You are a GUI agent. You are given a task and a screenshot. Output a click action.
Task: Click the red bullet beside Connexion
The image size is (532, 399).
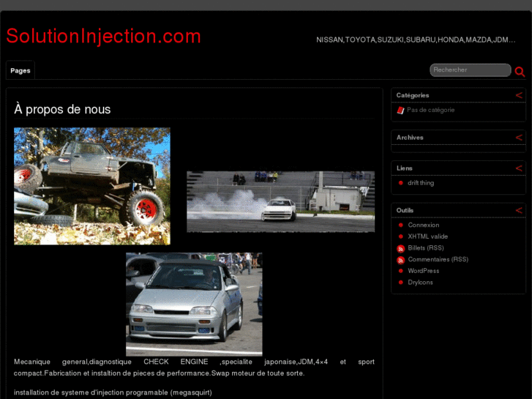(401, 225)
